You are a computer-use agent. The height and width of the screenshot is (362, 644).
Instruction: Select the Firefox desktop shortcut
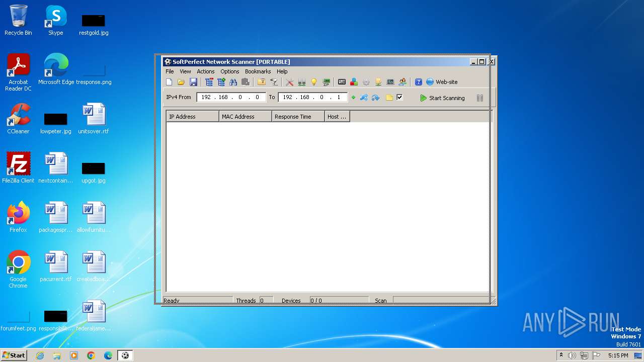pos(18,217)
